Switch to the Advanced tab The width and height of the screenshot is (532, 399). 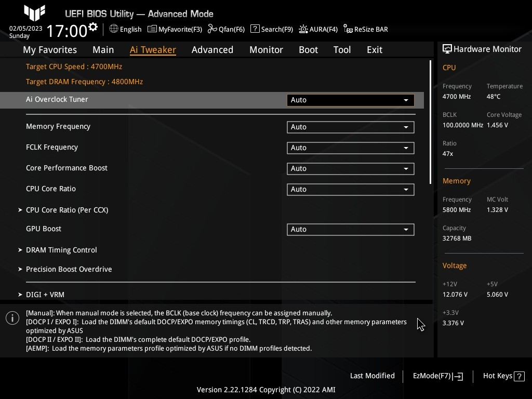pos(212,50)
